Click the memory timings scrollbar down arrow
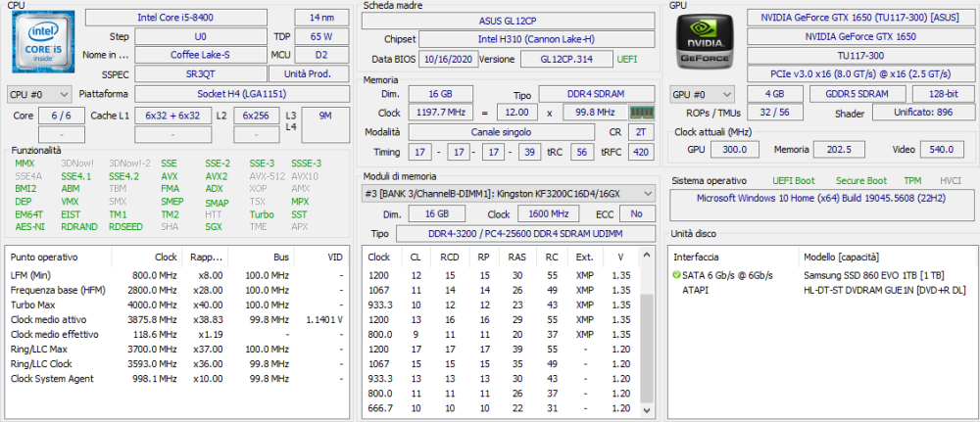The width and height of the screenshot is (980, 422). tap(648, 411)
